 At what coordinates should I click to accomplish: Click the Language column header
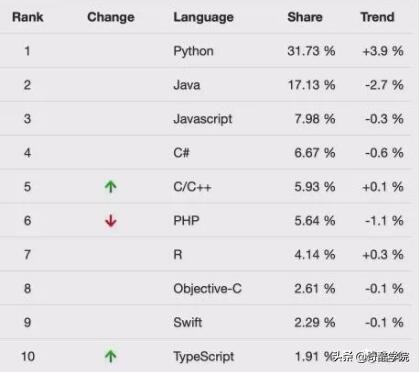click(203, 17)
